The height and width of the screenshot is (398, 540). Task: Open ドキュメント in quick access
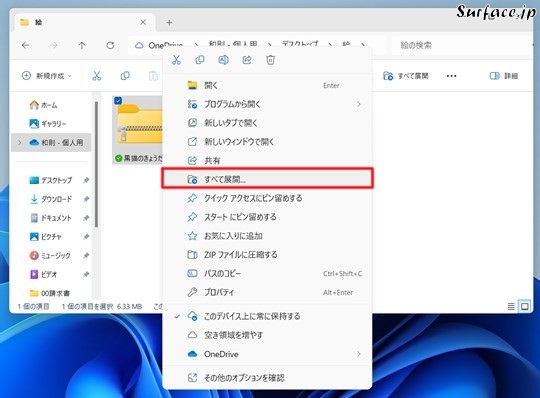coord(51,218)
